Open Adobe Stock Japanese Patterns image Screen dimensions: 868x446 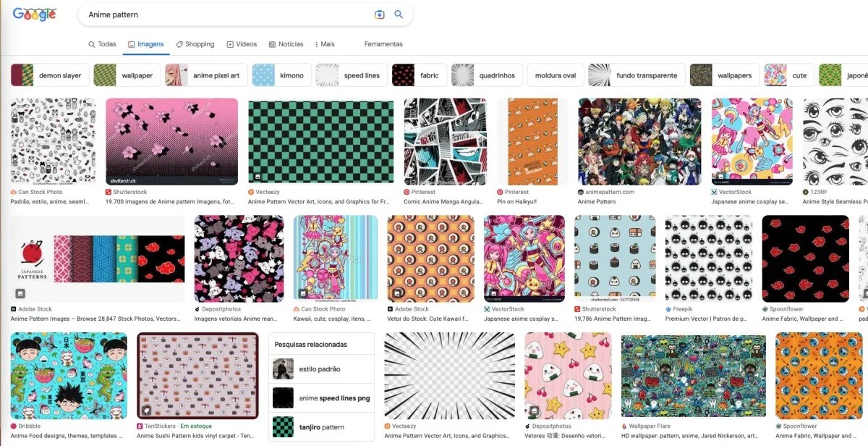98,258
